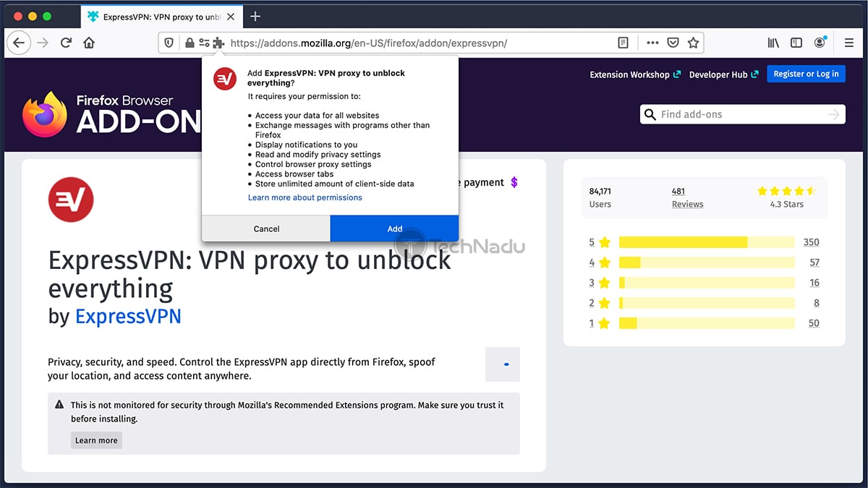The image size is (868, 488).
Task: Click the 8 two-star review count
Action: [817, 303]
